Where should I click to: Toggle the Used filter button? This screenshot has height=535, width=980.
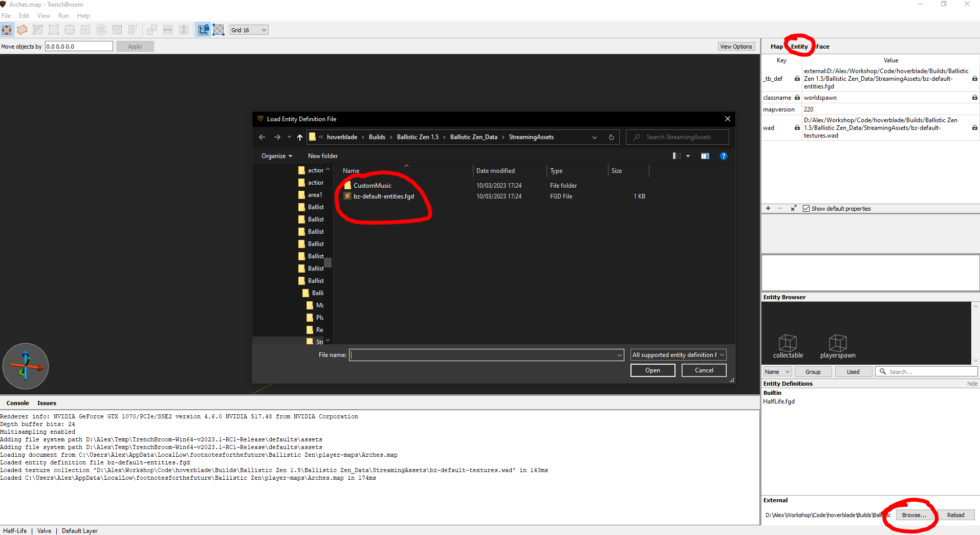coord(853,372)
